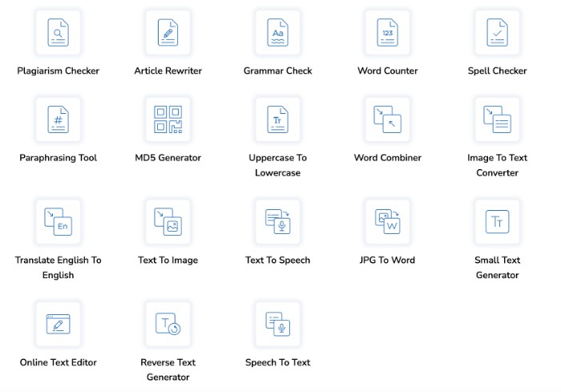561x392 pixels.
Task: Open the Online Text Editor icon
Action: tap(59, 325)
